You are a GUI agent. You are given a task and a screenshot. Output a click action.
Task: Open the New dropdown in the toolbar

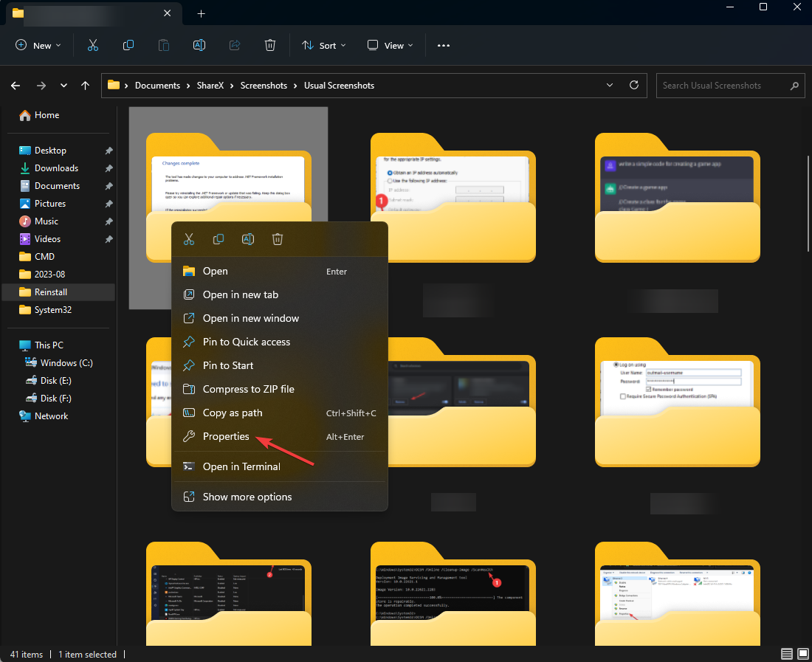[x=38, y=46]
